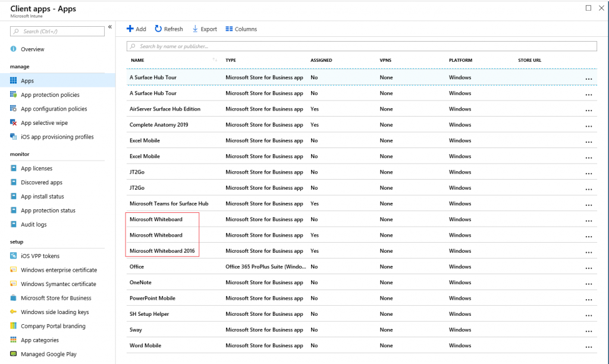Viewport: 609px width, 364px height.
Task: Click the App selective wipe icon
Action: [15, 123]
